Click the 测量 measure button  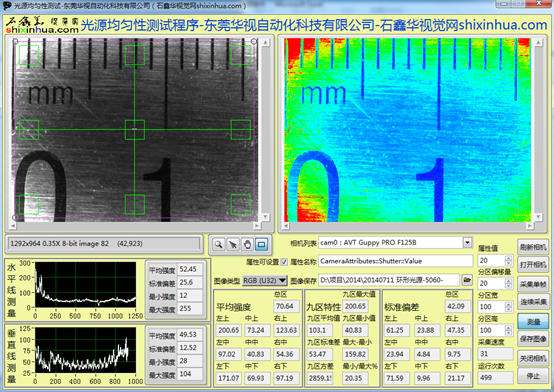[x=533, y=321]
